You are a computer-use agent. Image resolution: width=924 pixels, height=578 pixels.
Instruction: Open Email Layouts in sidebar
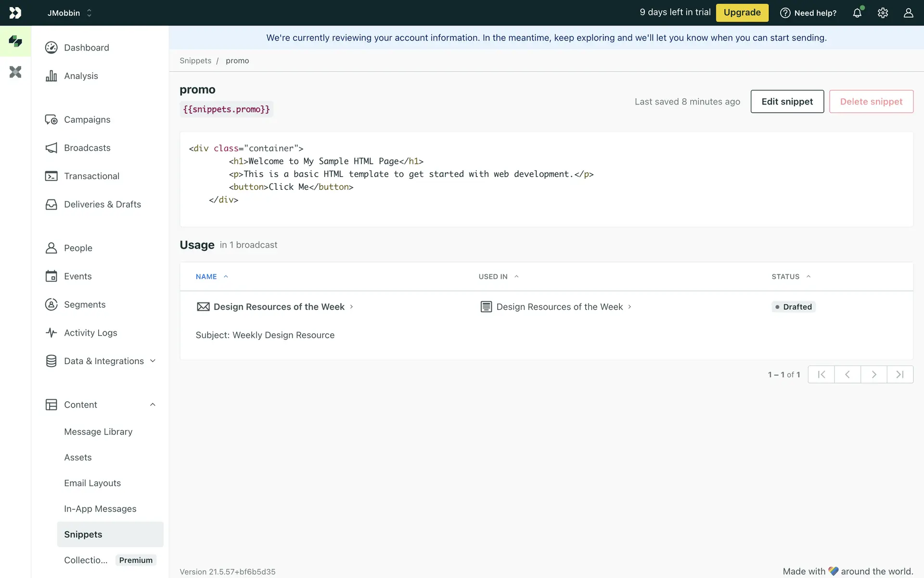pos(92,483)
